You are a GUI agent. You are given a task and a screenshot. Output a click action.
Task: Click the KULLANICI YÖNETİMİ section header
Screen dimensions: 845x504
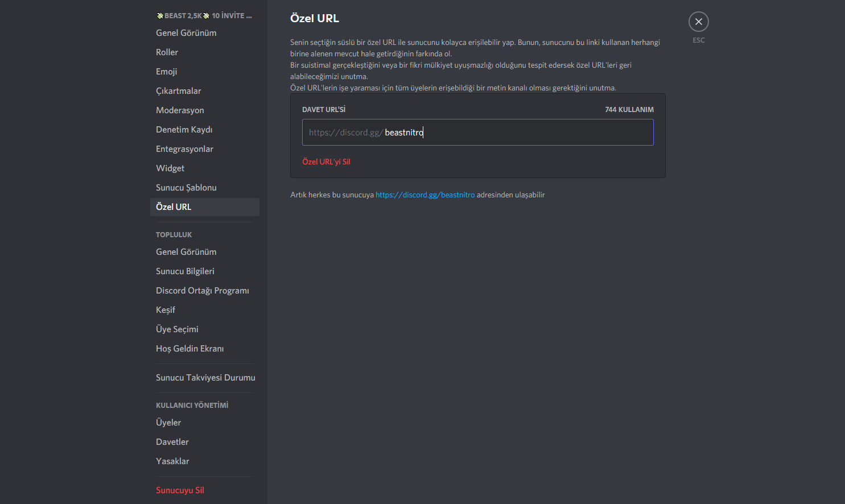click(192, 406)
